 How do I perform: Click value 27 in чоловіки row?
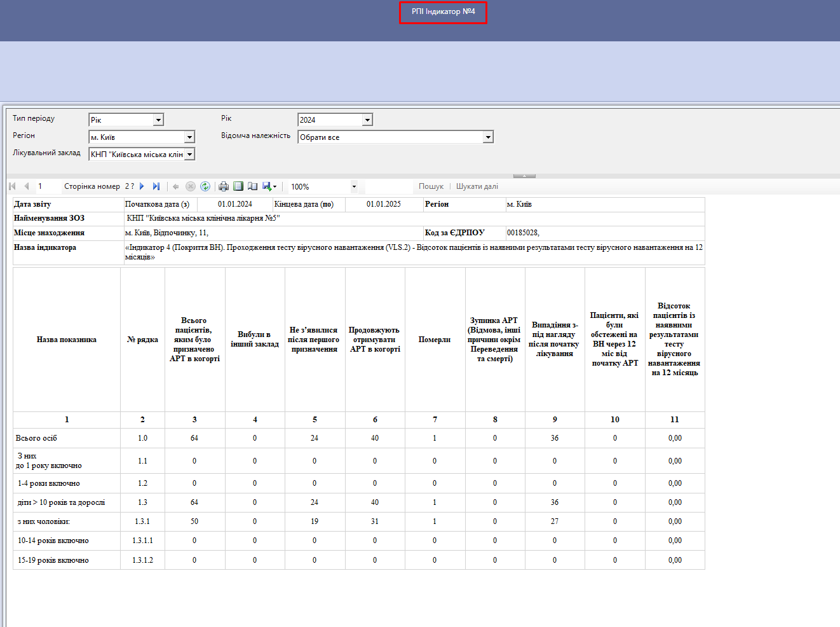[555, 521]
